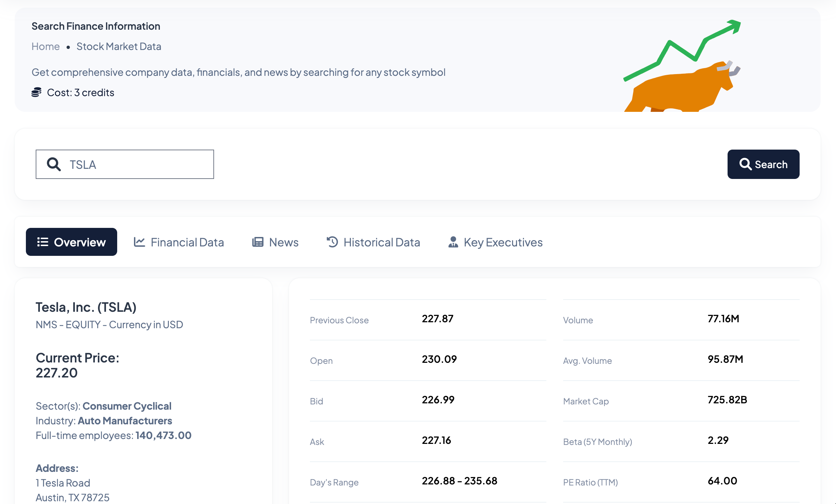Viewport: 836px width, 504px height.
Task: Click the newspaper icon next to News
Action: (x=258, y=242)
